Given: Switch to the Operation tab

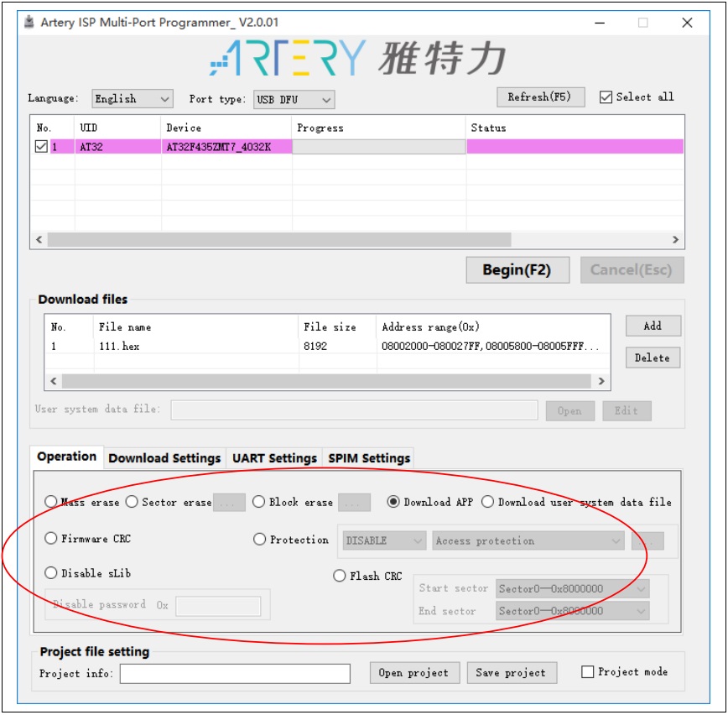Looking at the screenshot, I should (67, 457).
